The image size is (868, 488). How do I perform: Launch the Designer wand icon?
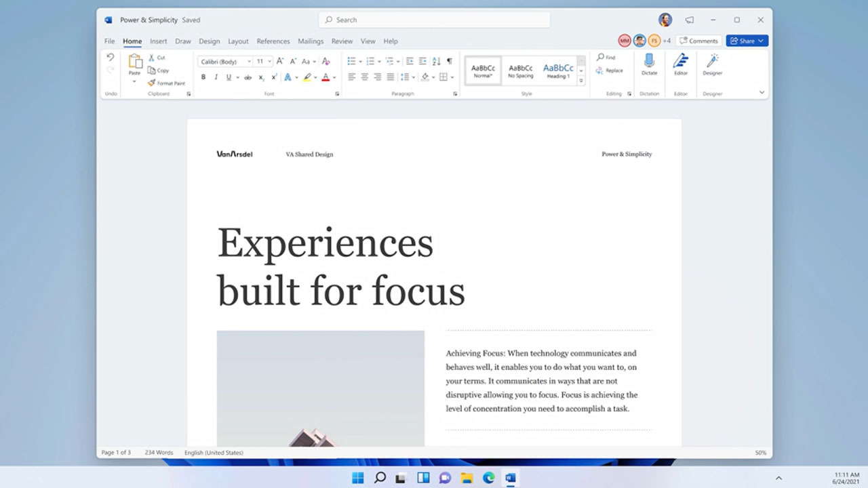712,61
